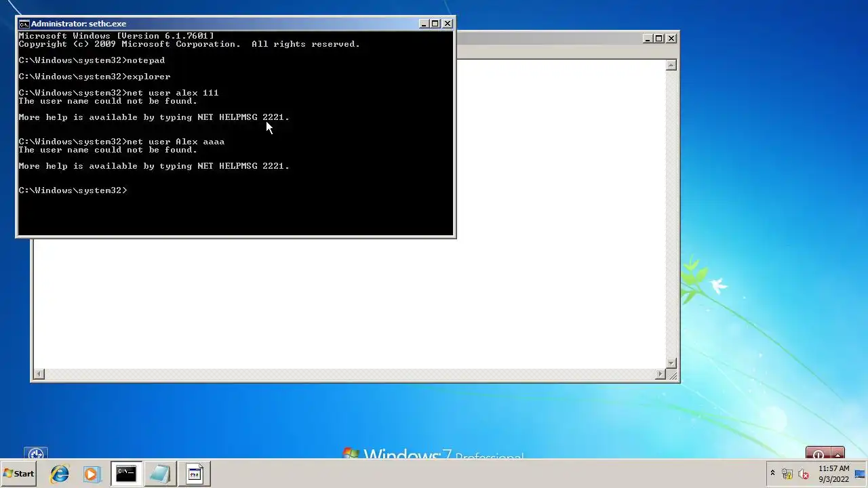This screenshot has height=488, width=868.
Task: Click the 'explorer' command line
Action: pos(94,77)
